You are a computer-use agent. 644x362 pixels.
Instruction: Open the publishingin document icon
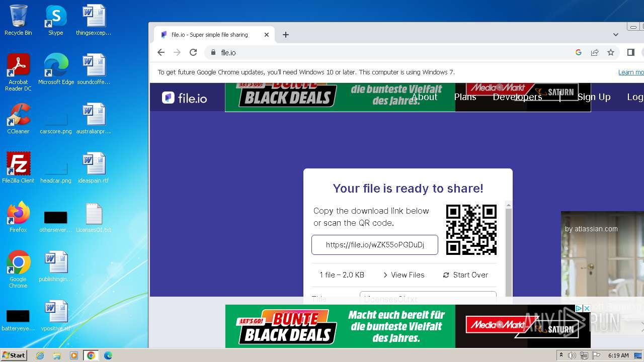(x=56, y=266)
